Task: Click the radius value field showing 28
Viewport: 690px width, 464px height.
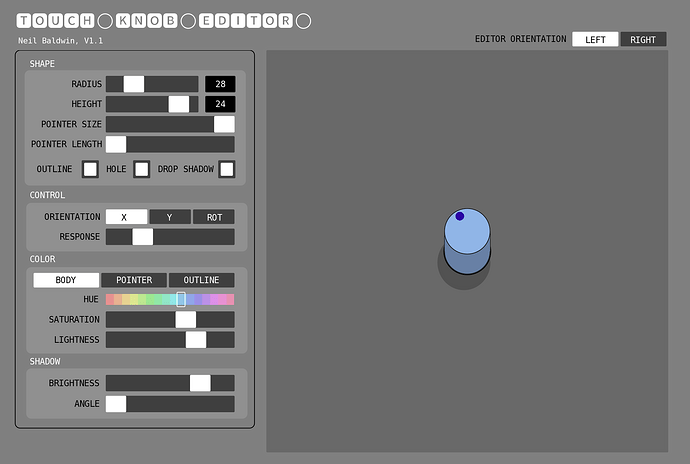Action: pos(220,84)
